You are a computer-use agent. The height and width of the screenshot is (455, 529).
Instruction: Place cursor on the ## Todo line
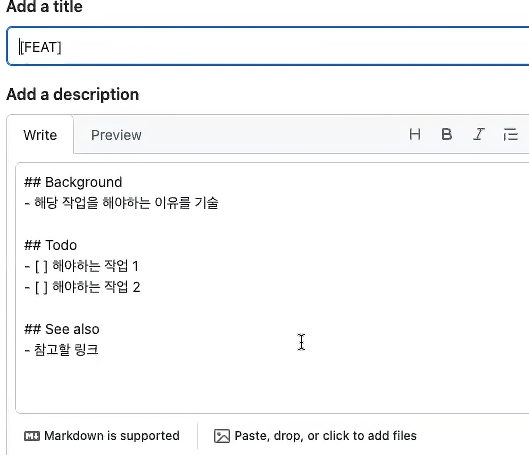(x=50, y=245)
